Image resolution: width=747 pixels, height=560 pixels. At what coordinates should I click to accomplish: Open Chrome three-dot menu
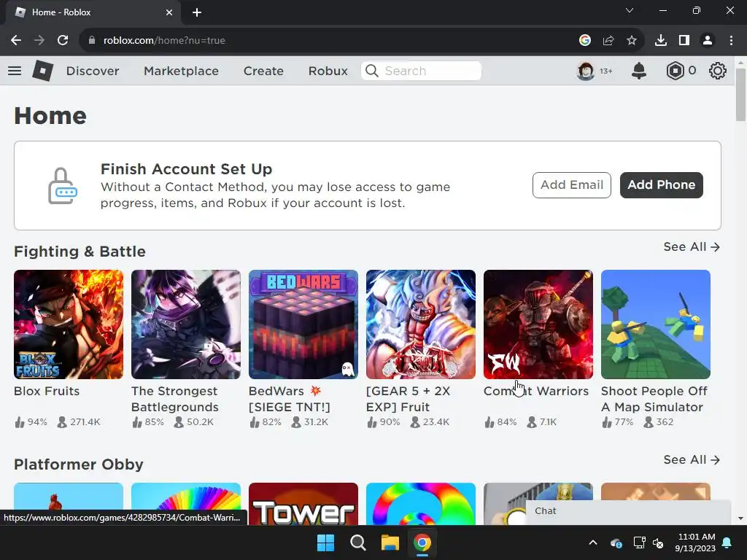pos(731,41)
